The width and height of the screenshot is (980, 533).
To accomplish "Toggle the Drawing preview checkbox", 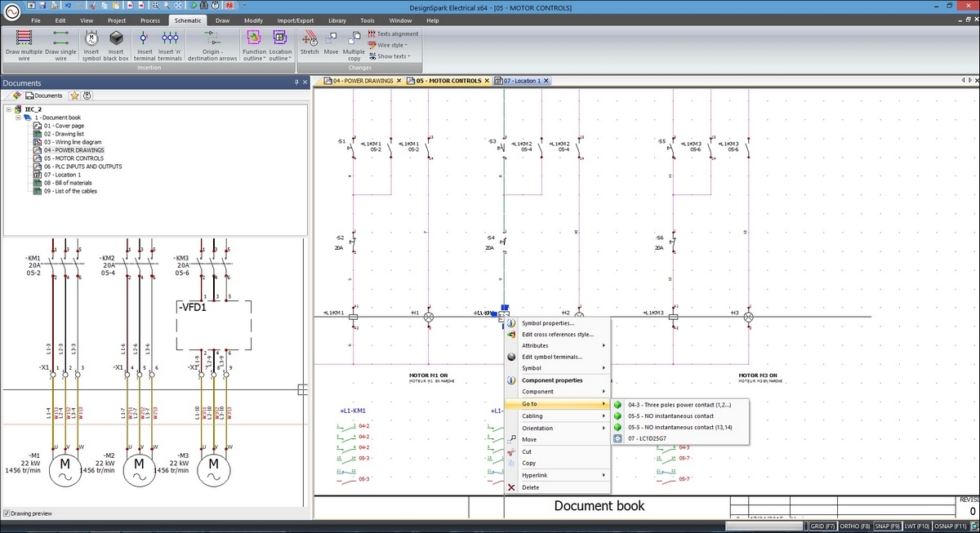I will pos(7,513).
